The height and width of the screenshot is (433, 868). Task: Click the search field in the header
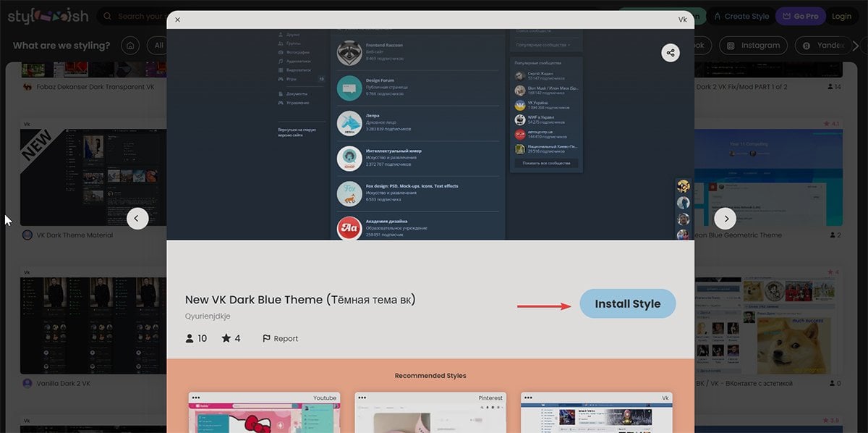click(137, 17)
